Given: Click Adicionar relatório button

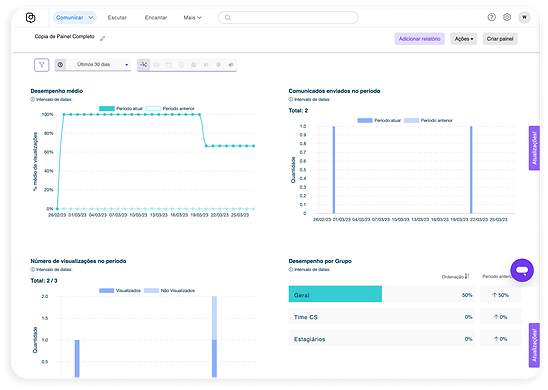Looking at the screenshot, I should 419,39.
